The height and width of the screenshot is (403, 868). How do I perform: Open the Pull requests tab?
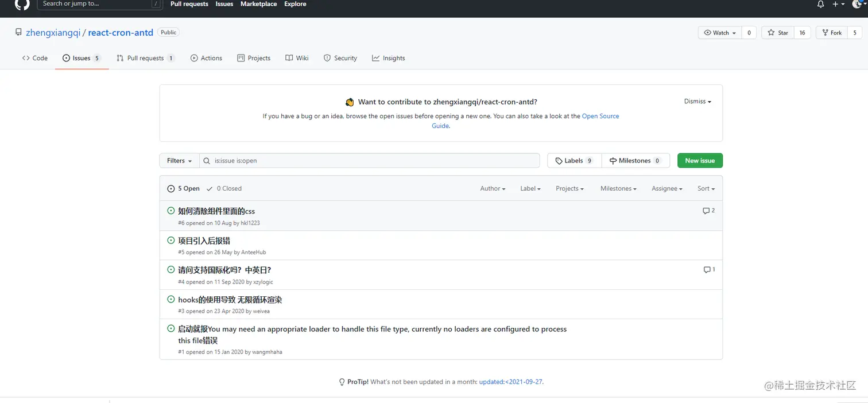point(145,58)
